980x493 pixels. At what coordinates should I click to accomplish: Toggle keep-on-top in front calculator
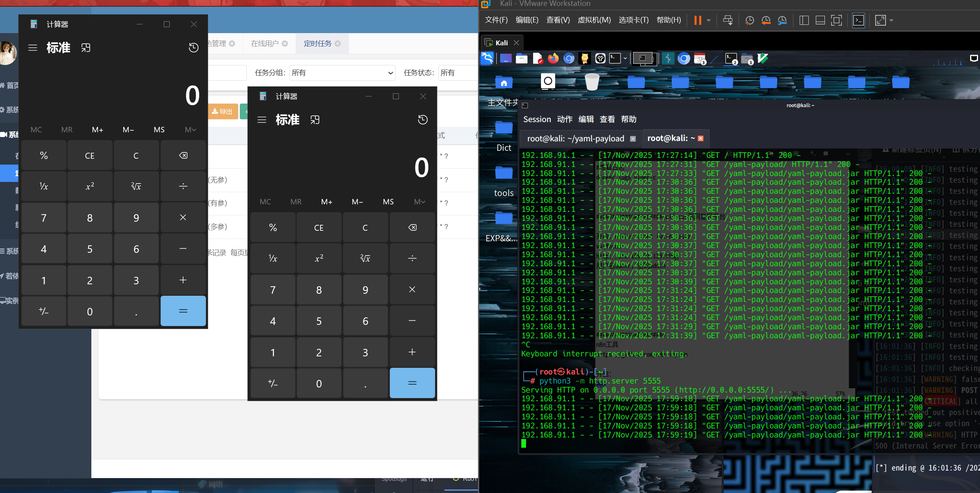pyautogui.click(x=315, y=120)
